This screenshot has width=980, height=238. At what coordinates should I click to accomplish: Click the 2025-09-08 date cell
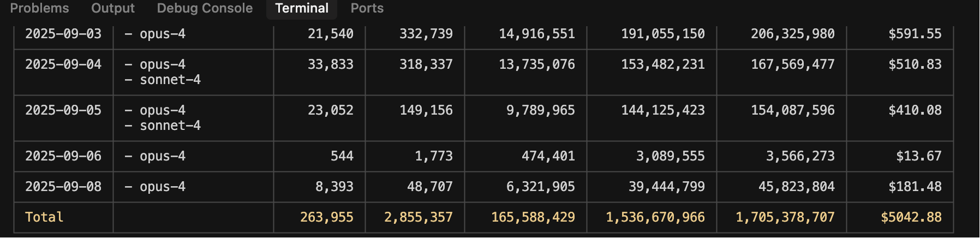point(63,187)
